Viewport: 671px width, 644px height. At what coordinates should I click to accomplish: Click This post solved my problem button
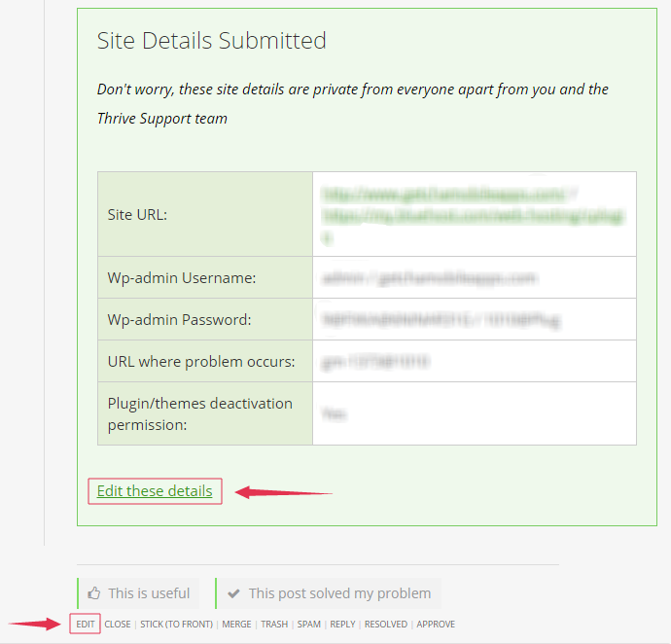(x=329, y=593)
